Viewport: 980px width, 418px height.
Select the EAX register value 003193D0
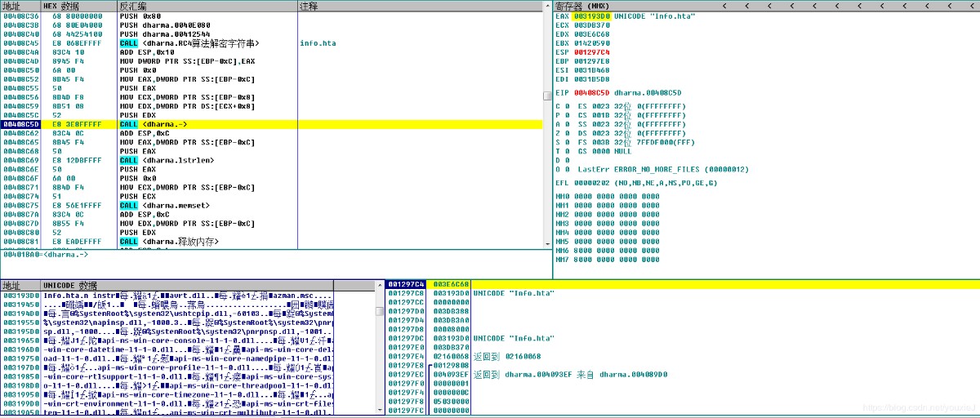click(592, 16)
